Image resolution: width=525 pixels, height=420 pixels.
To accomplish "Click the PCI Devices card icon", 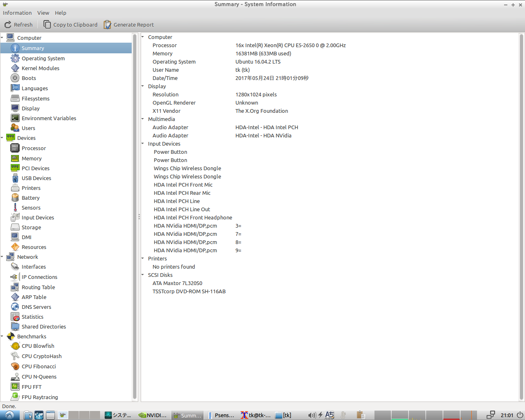I will coord(15,168).
